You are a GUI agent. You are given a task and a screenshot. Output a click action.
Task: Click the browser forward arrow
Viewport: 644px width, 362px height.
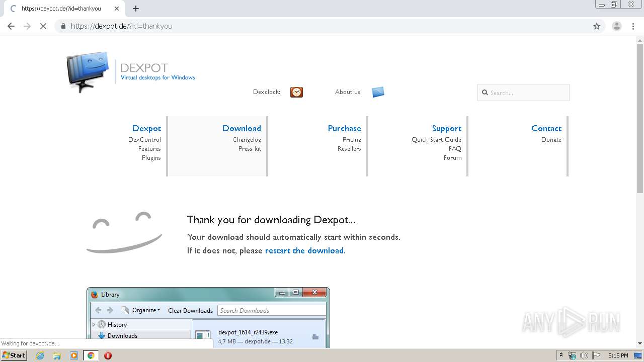point(27,26)
